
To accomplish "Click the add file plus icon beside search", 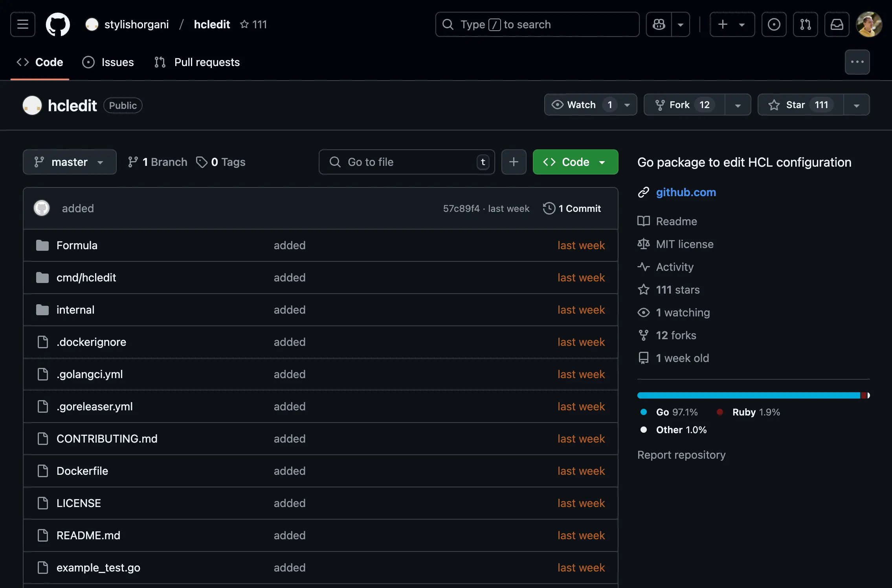I will tap(514, 162).
